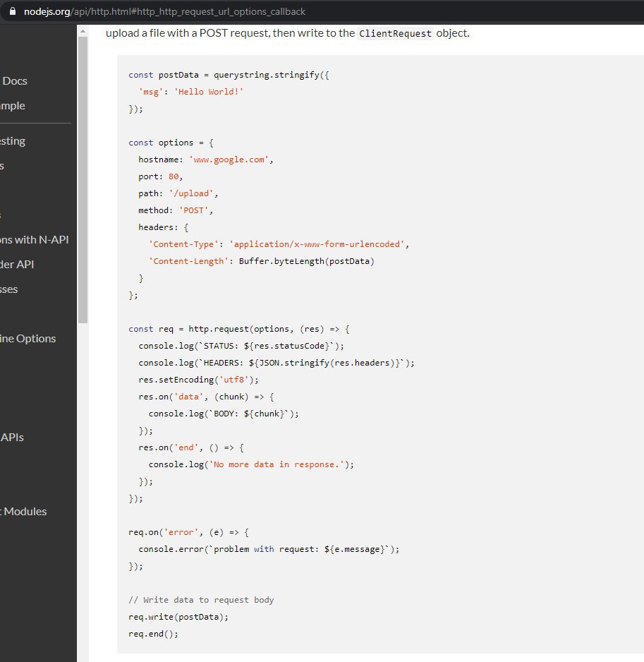Click the '/upload' path string
This screenshot has height=662, width=644.
[x=190, y=193]
